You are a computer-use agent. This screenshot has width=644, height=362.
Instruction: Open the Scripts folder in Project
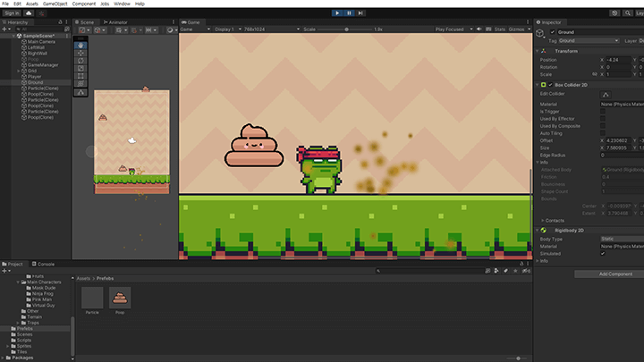pos(24,341)
